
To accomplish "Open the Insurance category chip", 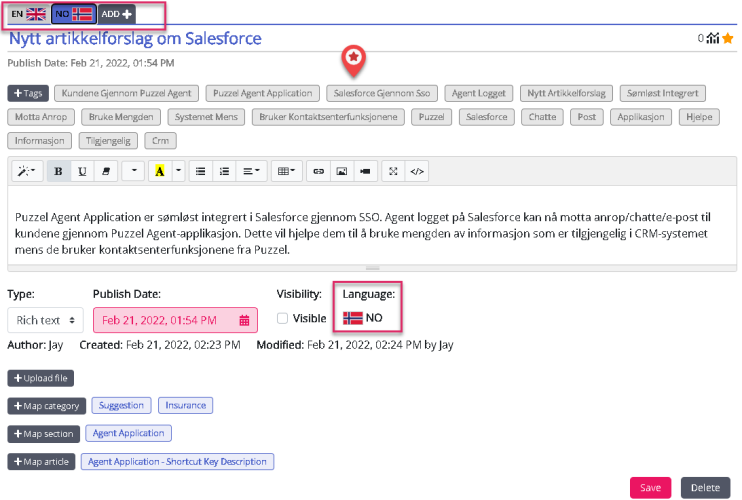I will tap(186, 405).
